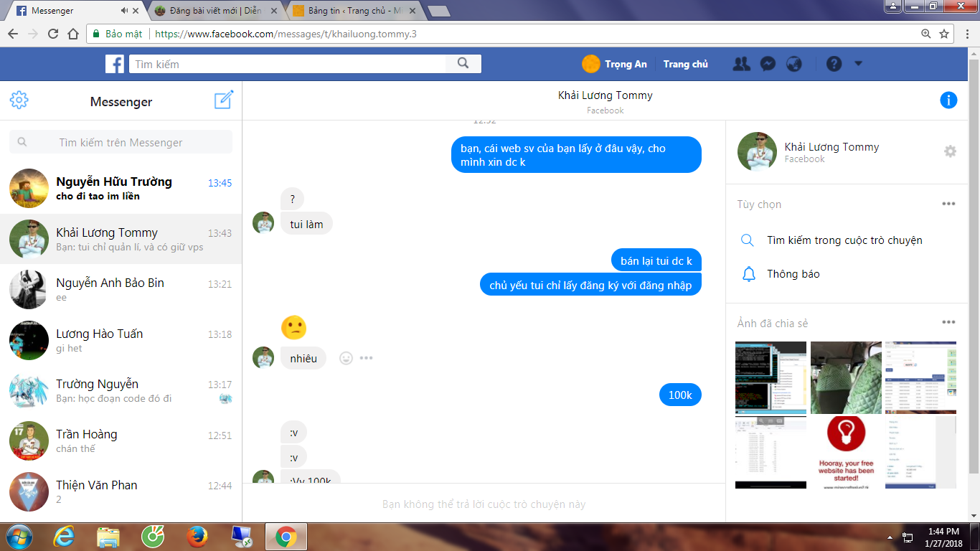The image size is (980, 551).
Task: Open the Messenger icon in Facebook top bar
Action: click(x=767, y=64)
